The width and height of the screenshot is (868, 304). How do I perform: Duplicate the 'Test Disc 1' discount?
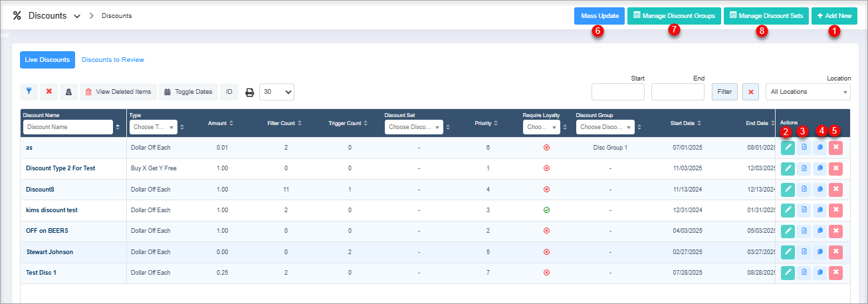coord(819,272)
